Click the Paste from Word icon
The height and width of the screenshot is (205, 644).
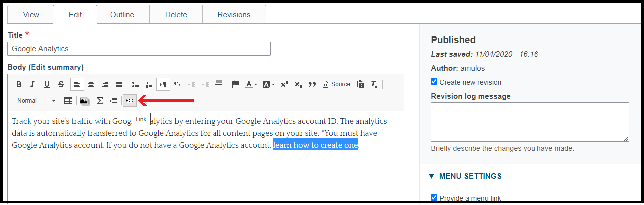tap(361, 84)
